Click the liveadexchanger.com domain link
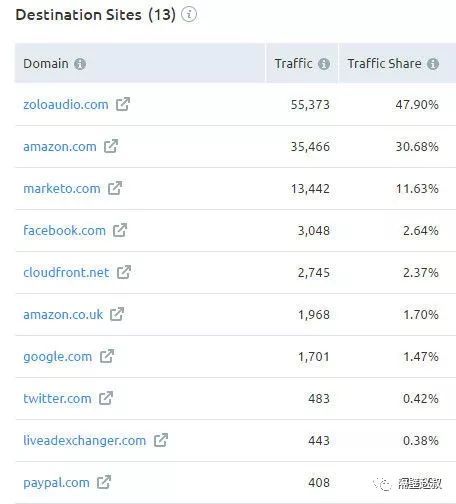The width and height of the screenshot is (456, 504). pyautogui.click(x=84, y=441)
